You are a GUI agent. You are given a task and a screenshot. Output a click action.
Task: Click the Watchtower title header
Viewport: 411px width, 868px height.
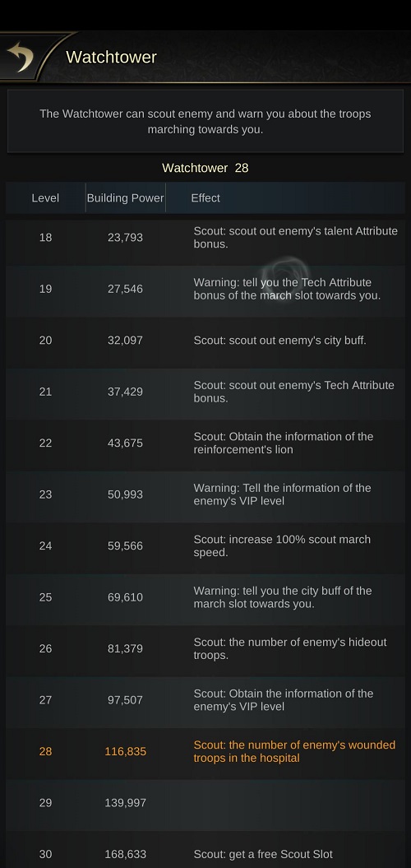(x=111, y=57)
